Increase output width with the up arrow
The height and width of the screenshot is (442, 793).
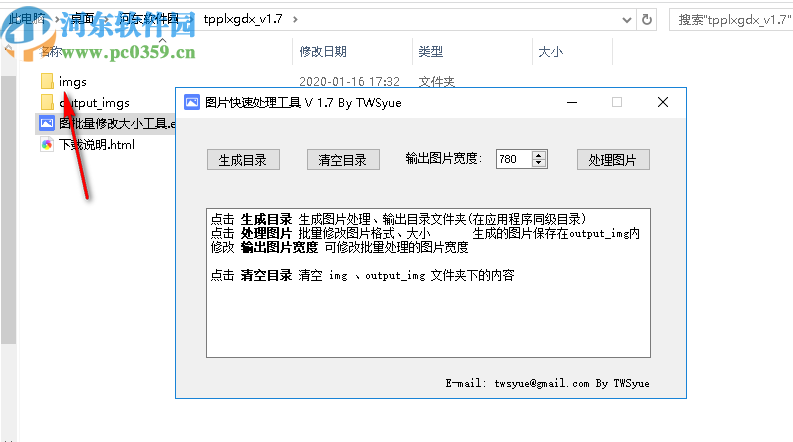[539, 155]
